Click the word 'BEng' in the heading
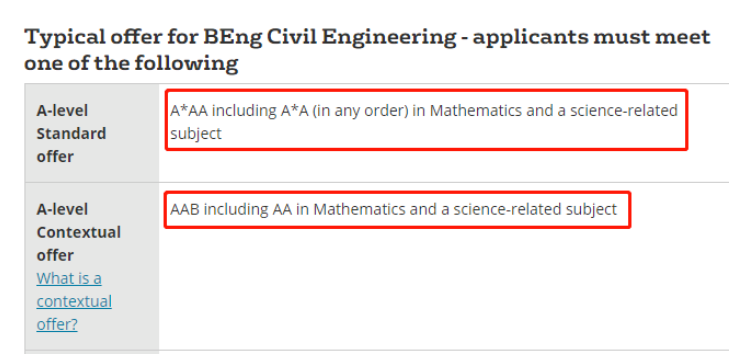The height and width of the screenshot is (363, 754). [x=232, y=38]
